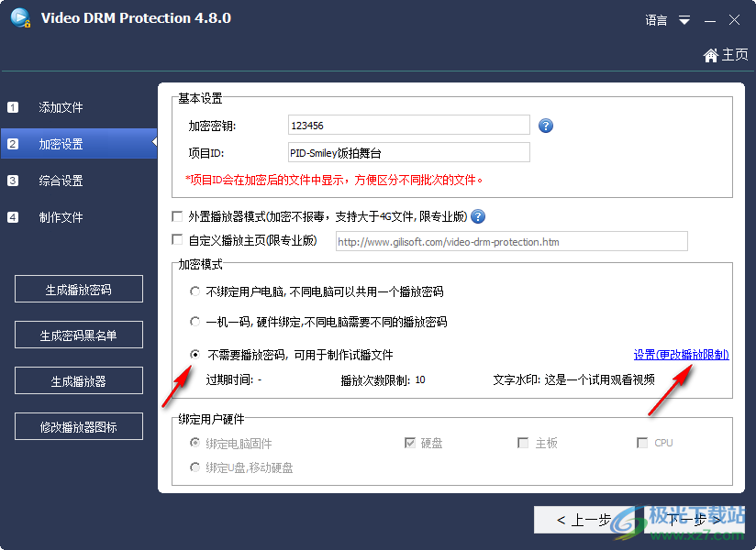The image size is (756, 550).
Task: Click the 上一步 previous step button
Action: point(584,520)
